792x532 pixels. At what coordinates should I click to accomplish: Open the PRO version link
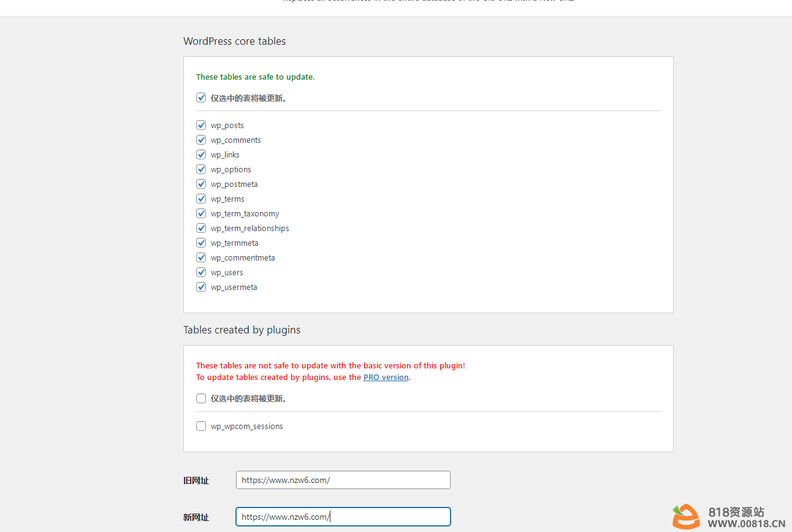coord(386,378)
